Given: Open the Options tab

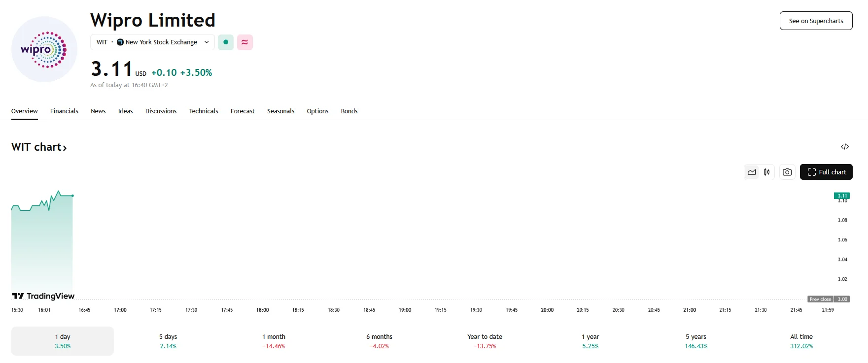Looking at the screenshot, I should click(x=317, y=111).
